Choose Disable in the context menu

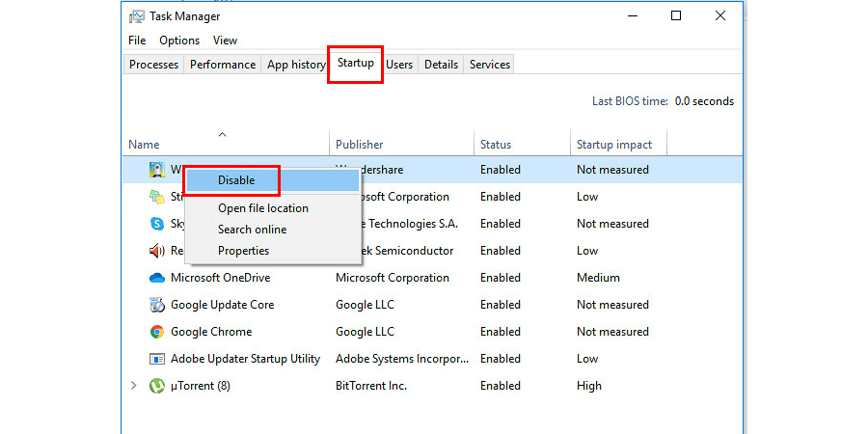point(272,180)
